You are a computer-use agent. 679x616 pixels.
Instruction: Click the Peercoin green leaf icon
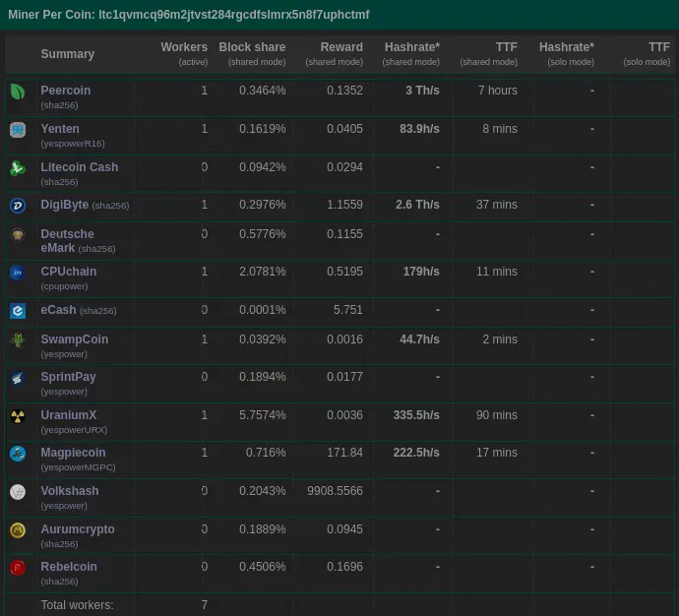pyautogui.click(x=18, y=92)
